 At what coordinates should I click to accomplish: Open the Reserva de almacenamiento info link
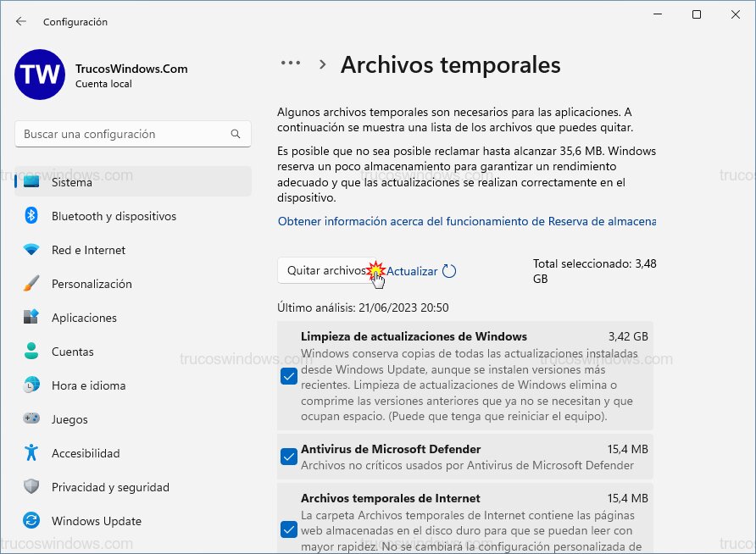[x=466, y=221]
